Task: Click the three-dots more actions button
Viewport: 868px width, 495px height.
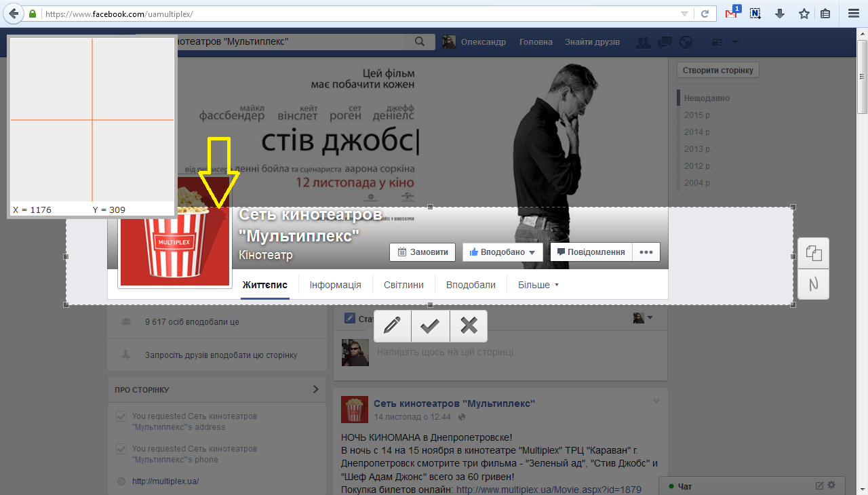Action: (x=646, y=252)
